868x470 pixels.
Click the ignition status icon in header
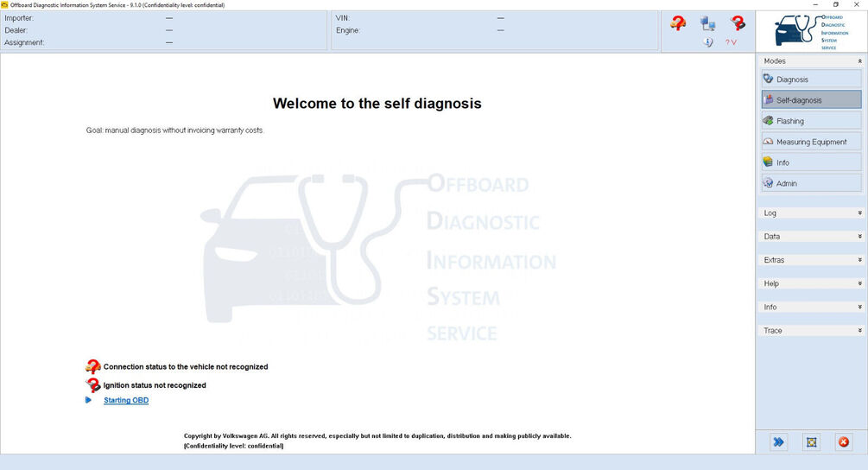(x=738, y=23)
